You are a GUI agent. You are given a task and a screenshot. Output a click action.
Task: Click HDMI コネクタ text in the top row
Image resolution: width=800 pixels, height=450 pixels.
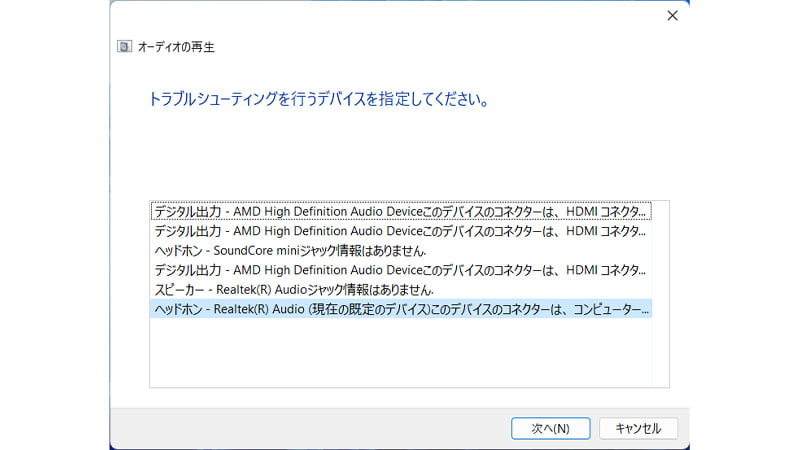click(x=612, y=212)
